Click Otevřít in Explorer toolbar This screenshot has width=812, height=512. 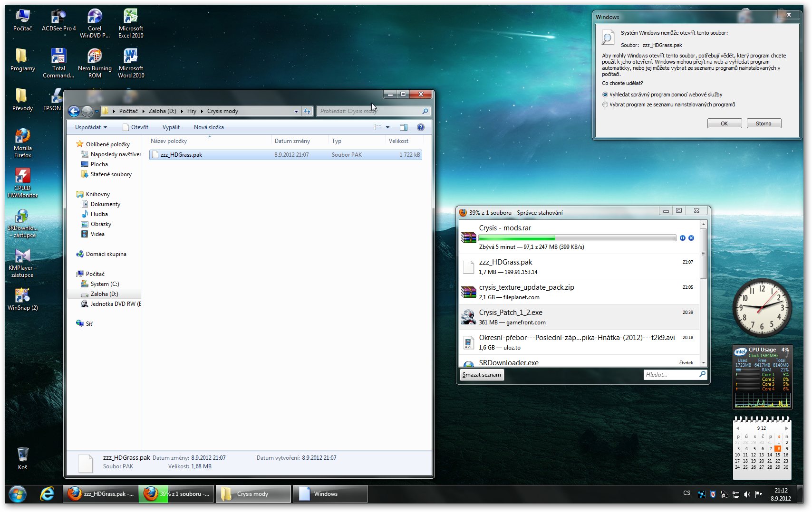click(135, 127)
